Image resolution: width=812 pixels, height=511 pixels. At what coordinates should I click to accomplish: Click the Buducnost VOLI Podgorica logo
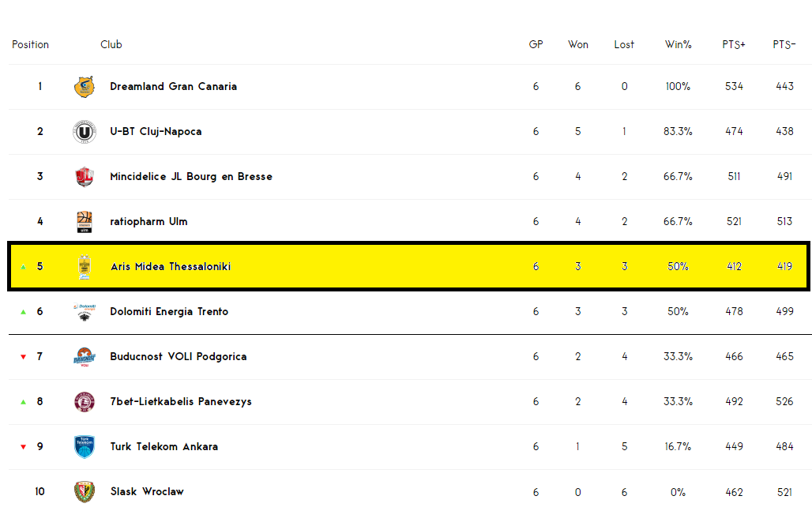85,357
